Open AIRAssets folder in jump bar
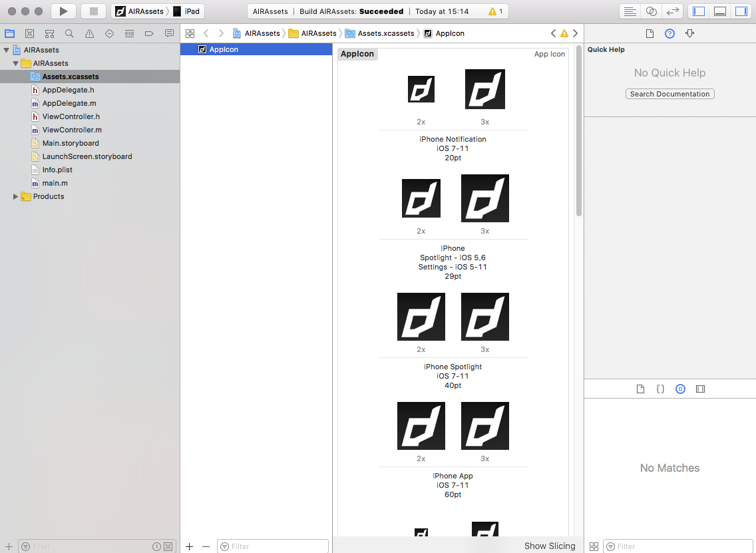Viewport: 756px width, 553px height. (x=312, y=33)
